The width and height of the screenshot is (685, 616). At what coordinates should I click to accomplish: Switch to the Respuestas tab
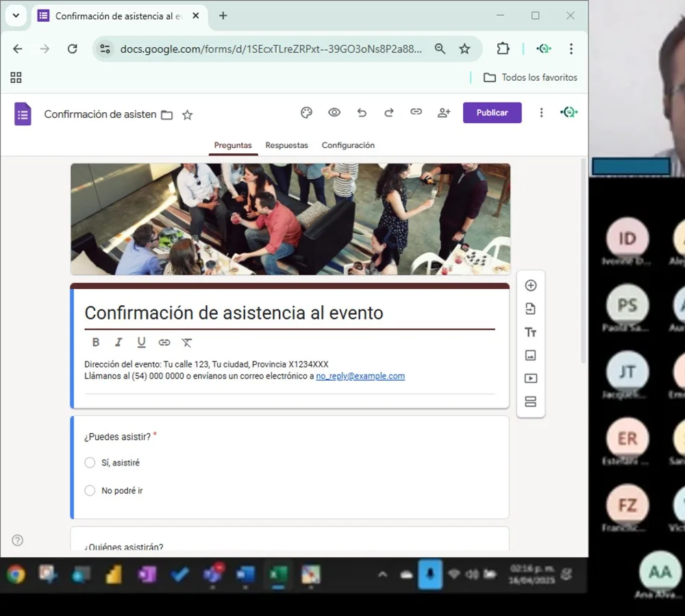pyautogui.click(x=286, y=145)
